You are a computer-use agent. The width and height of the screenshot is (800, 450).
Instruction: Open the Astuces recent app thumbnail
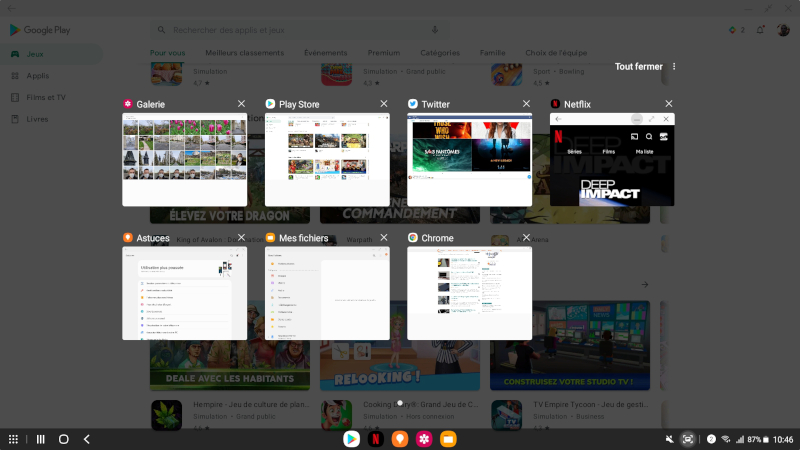184,293
